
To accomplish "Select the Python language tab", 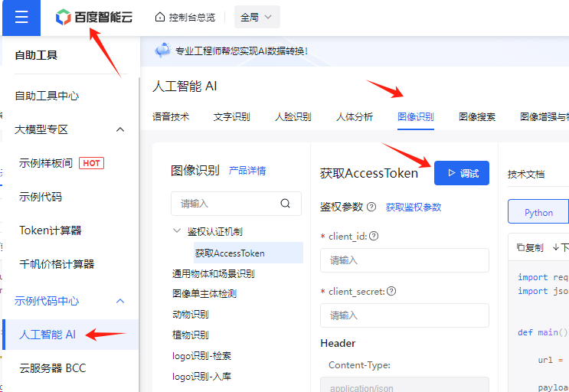I will pyautogui.click(x=538, y=211).
